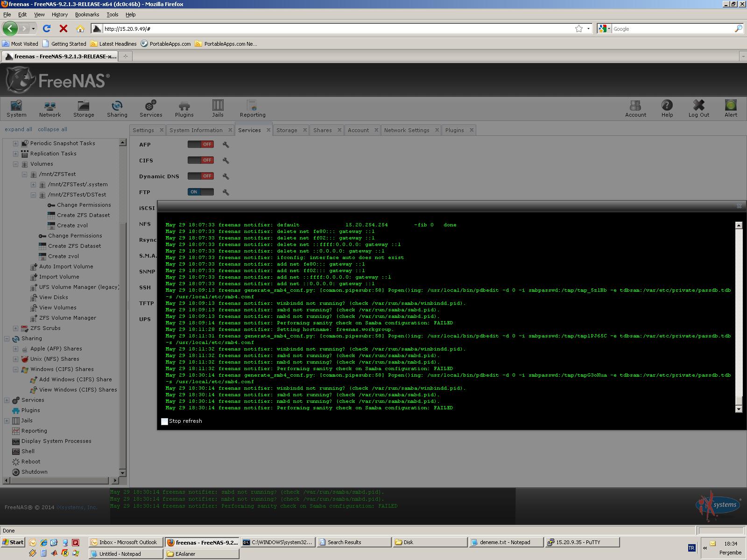Stop page loading with red X
The height and width of the screenshot is (560, 747).
63,28
